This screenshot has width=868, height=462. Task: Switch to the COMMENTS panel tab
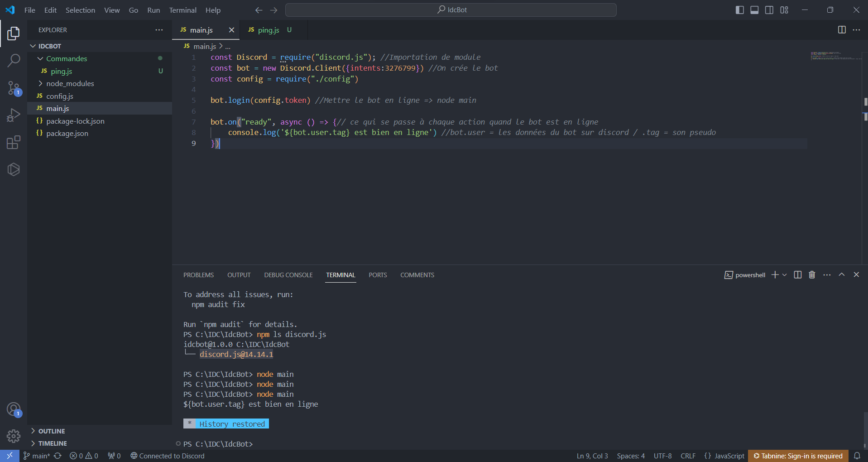tap(417, 275)
